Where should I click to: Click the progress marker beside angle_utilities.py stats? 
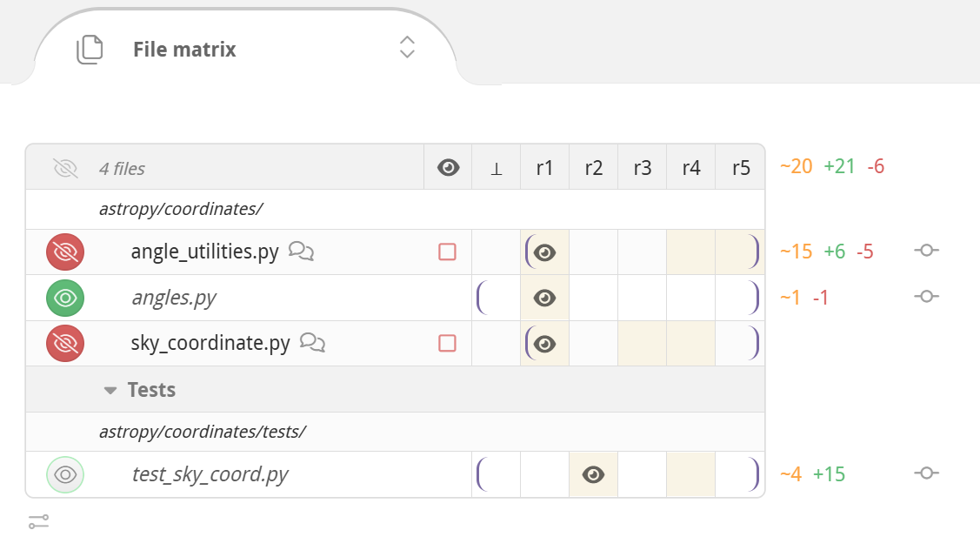coord(925,250)
